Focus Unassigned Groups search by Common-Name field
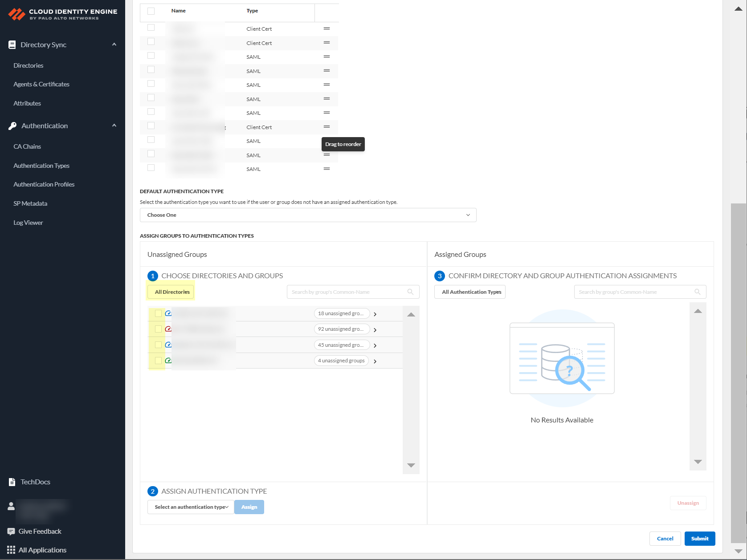Image resolution: width=747 pixels, height=560 pixels. tap(353, 292)
